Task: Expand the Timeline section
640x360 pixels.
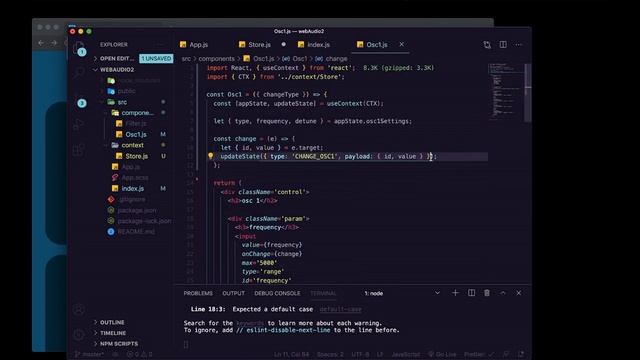Action: (113, 333)
